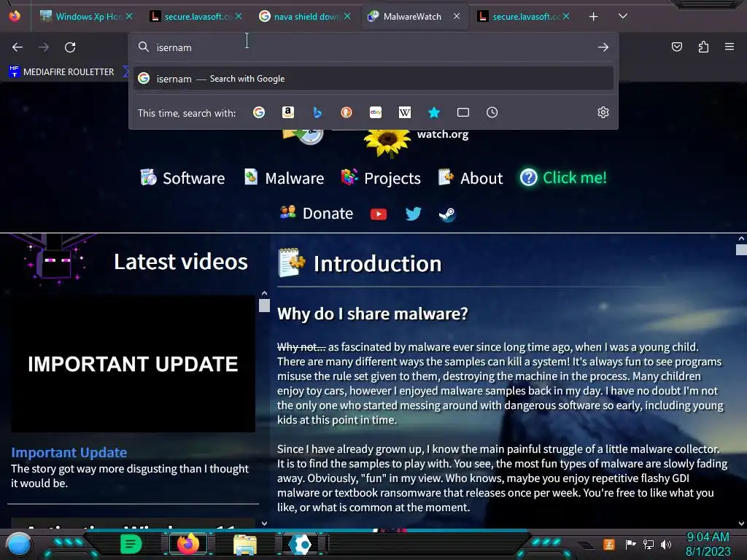Play the IMPORTANT UPDATE video thumbnail
The image size is (747, 560).
pyautogui.click(x=133, y=364)
